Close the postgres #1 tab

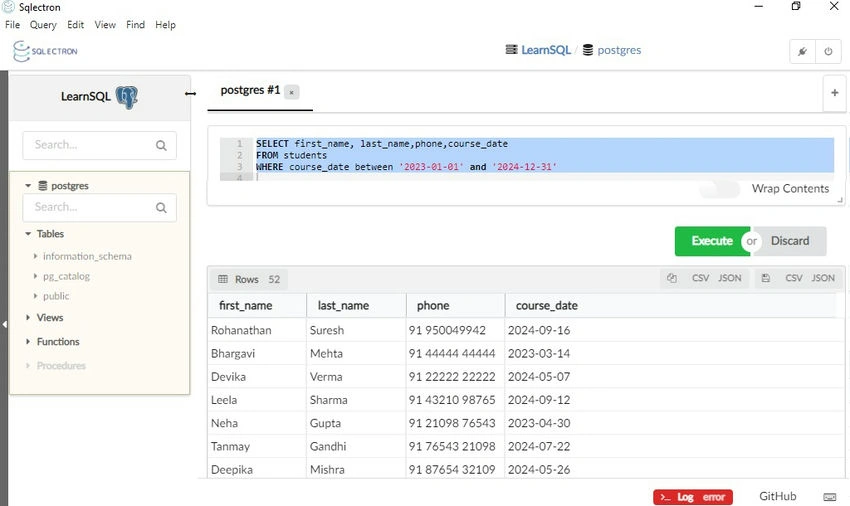292,92
